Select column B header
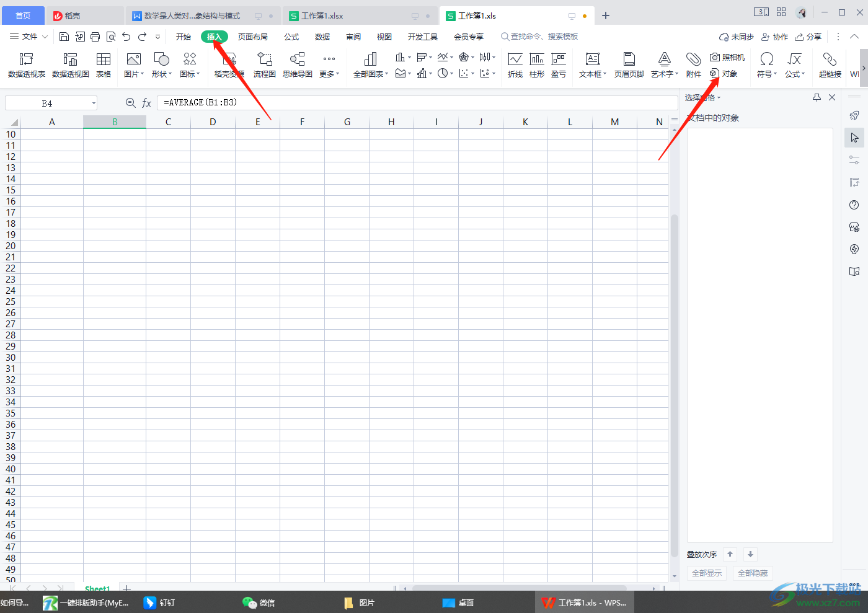 pyautogui.click(x=115, y=122)
